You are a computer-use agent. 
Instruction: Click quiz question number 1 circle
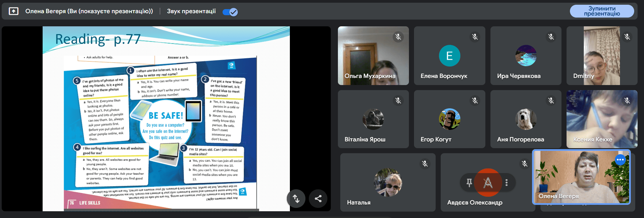pyautogui.click(x=131, y=70)
